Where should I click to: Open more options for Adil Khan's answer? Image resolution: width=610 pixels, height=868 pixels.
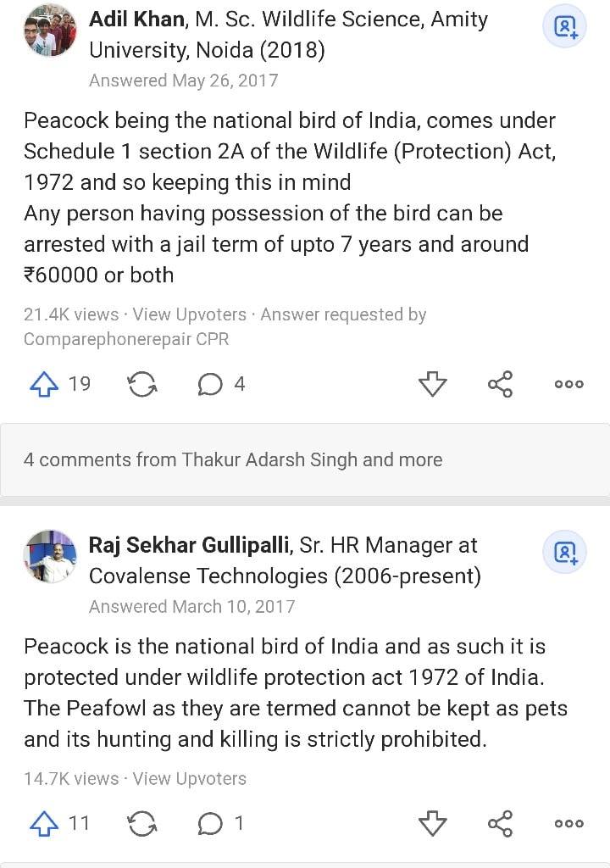click(x=569, y=384)
